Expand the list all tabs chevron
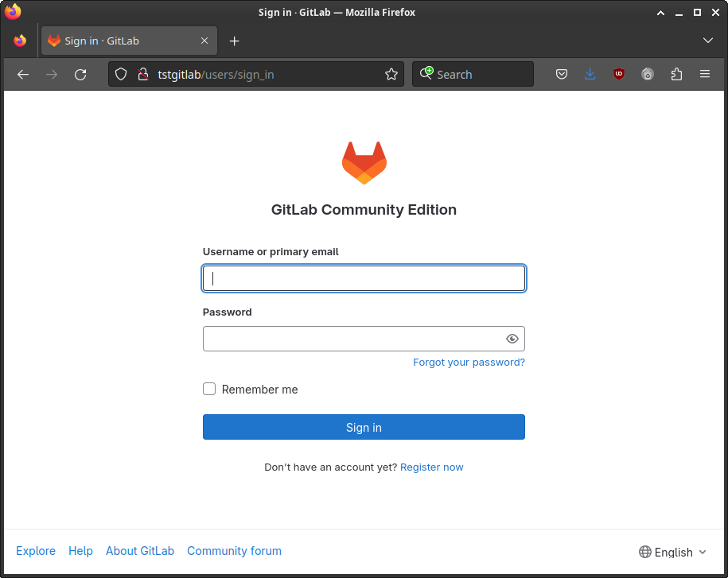The width and height of the screenshot is (728, 578). pos(708,41)
